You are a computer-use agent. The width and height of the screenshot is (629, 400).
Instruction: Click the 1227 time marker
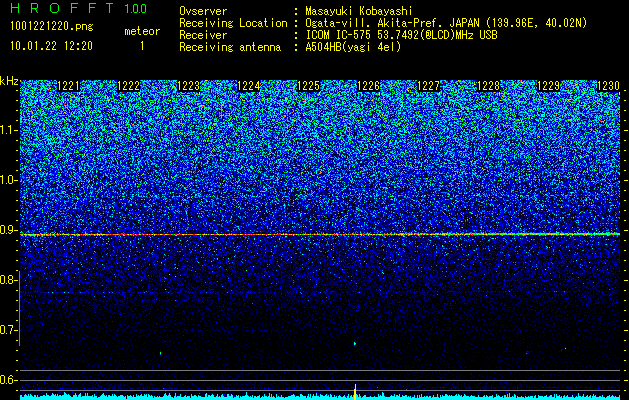(x=428, y=86)
